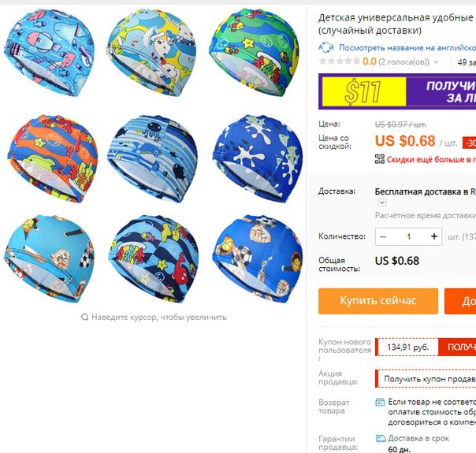This screenshot has width=476, height=453.
Task: Click the return policy icon
Action: pyautogui.click(x=380, y=403)
